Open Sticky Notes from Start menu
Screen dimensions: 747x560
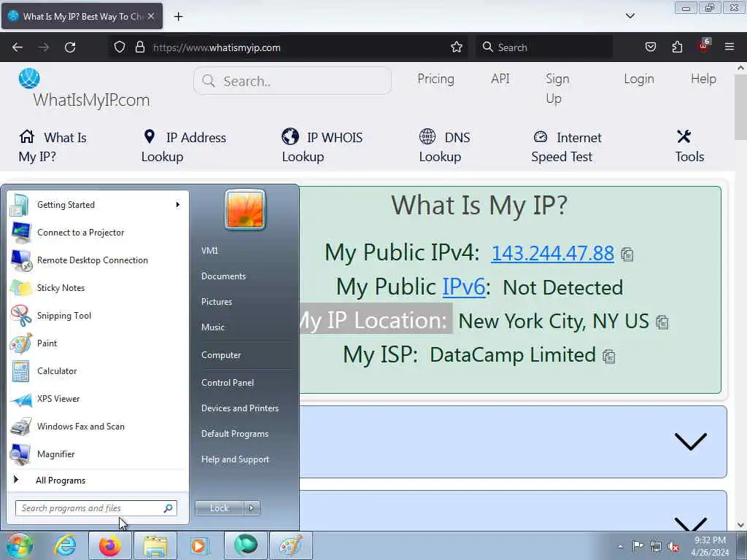(x=98, y=287)
